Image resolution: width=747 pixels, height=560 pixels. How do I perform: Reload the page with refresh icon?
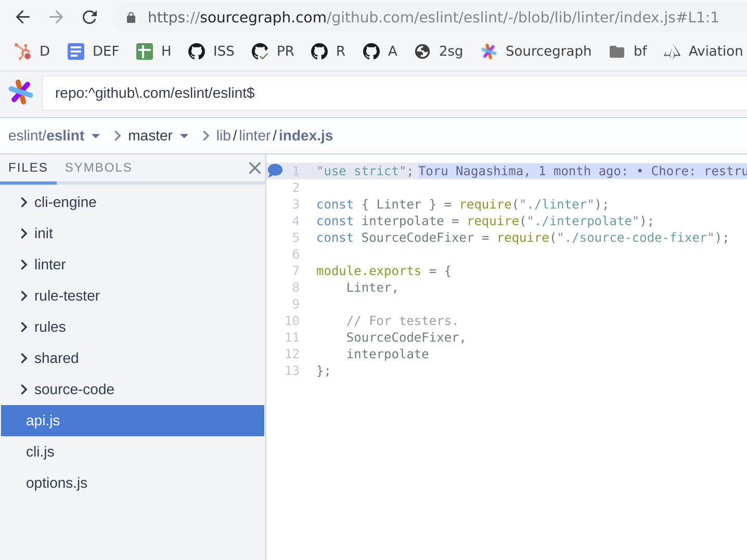coord(89,17)
